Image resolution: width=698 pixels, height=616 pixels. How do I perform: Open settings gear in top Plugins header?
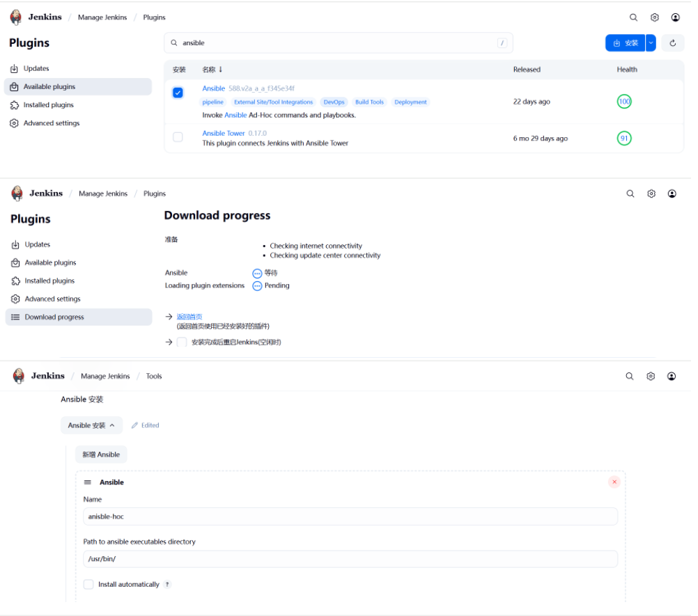(654, 17)
